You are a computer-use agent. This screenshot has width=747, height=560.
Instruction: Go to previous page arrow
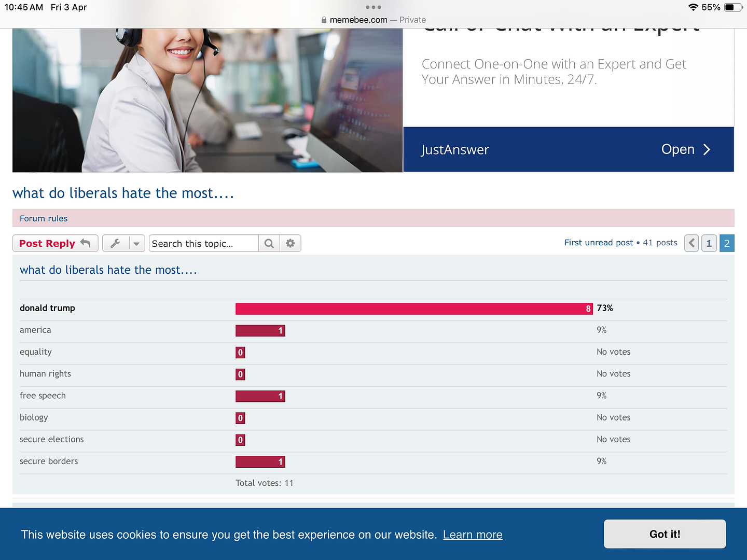pyautogui.click(x=691, y=243)
